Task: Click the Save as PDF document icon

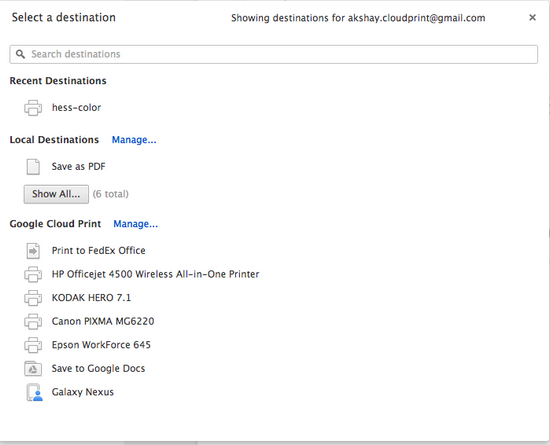Action: 33,167
